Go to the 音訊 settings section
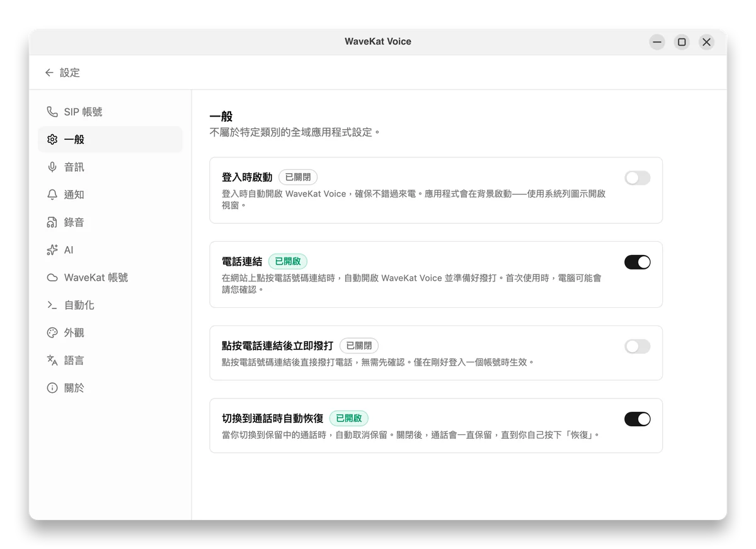The image size is (756, 549). 110,167
